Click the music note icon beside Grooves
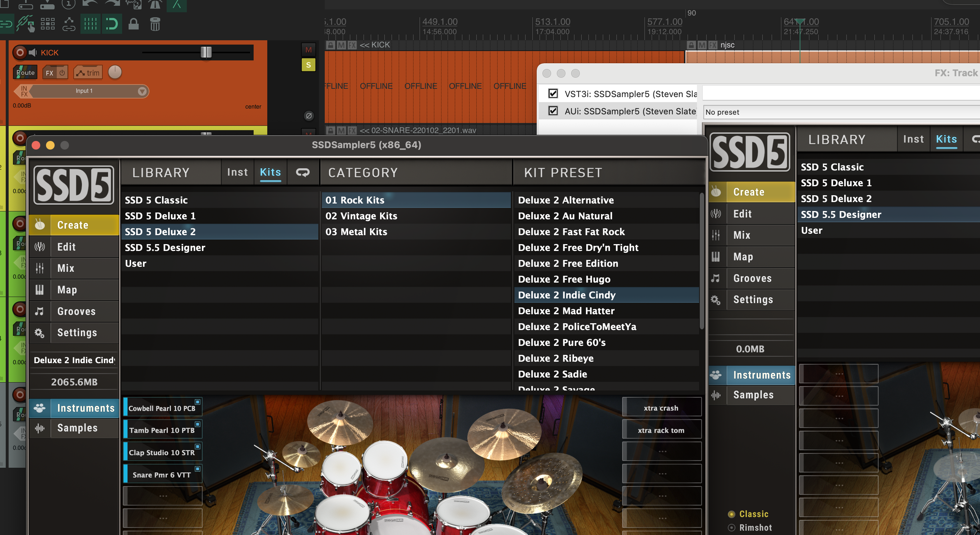Image resolution: width=980 pixels, height=535 pixels. (39, 311)
